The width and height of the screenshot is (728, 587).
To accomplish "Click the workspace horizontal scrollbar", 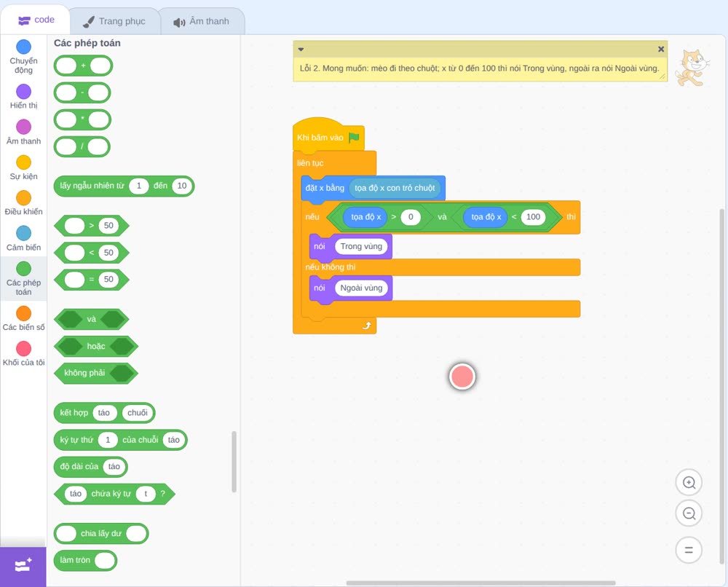I will [481, 583].
